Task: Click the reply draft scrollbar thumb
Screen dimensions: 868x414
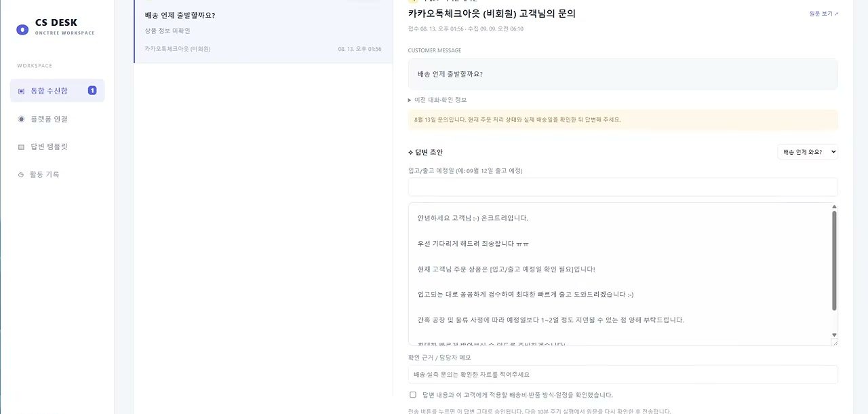Action: point(834,261)
